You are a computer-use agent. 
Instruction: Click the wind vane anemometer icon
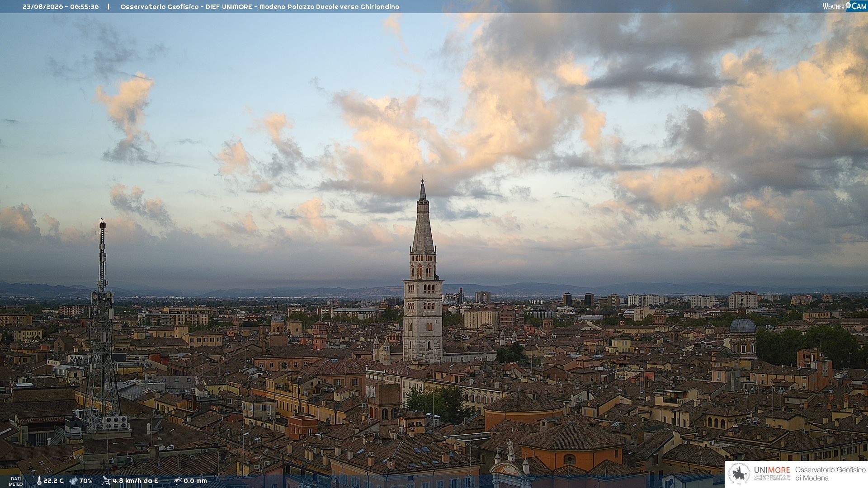(106, 481)
